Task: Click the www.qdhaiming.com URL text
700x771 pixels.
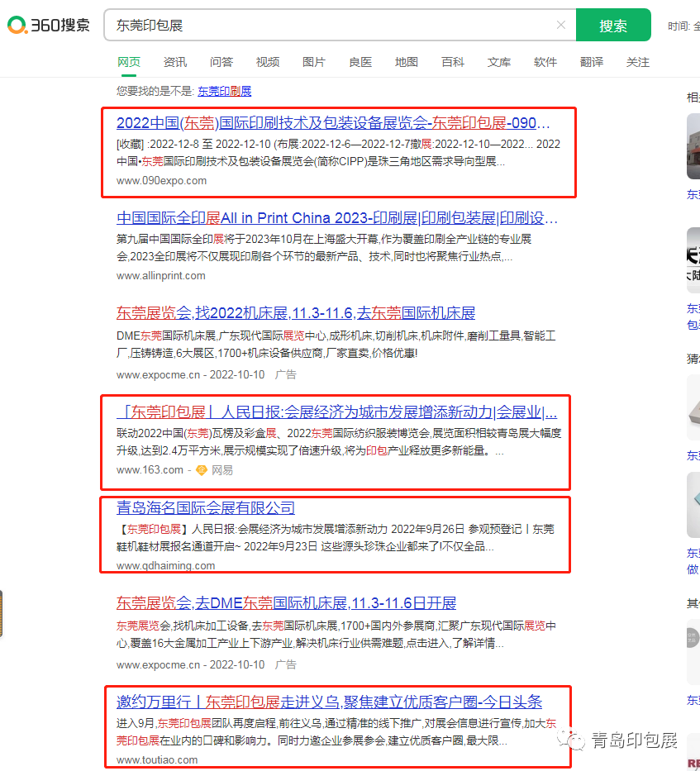Action: pyautogui.click(x=166, y=565)
